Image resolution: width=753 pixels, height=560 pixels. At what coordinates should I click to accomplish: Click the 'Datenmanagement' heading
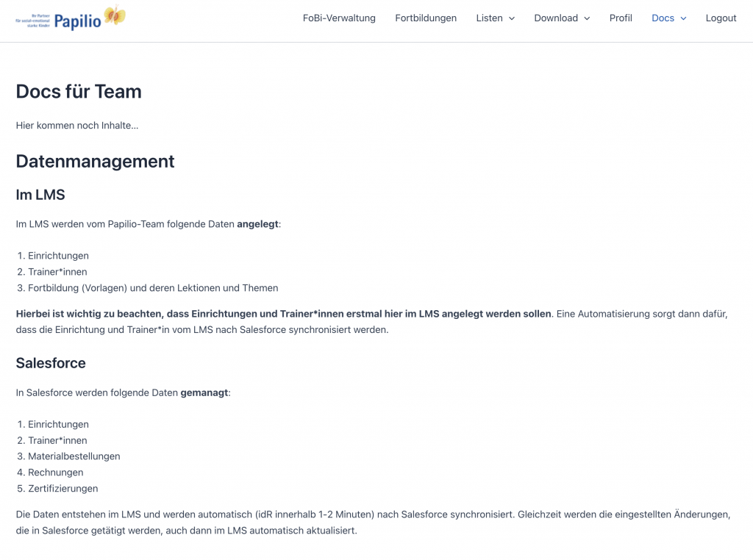(95, 161)
